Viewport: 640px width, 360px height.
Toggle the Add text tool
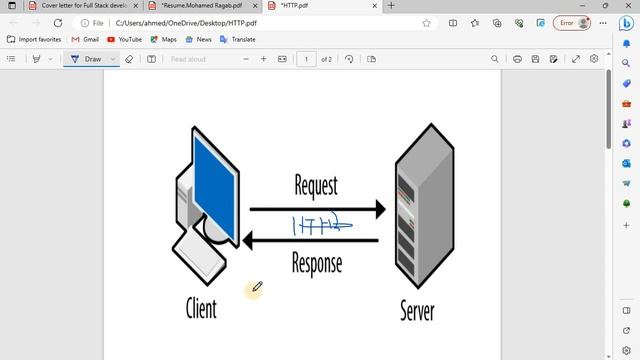pyautogui.click(x=151, y=59)
